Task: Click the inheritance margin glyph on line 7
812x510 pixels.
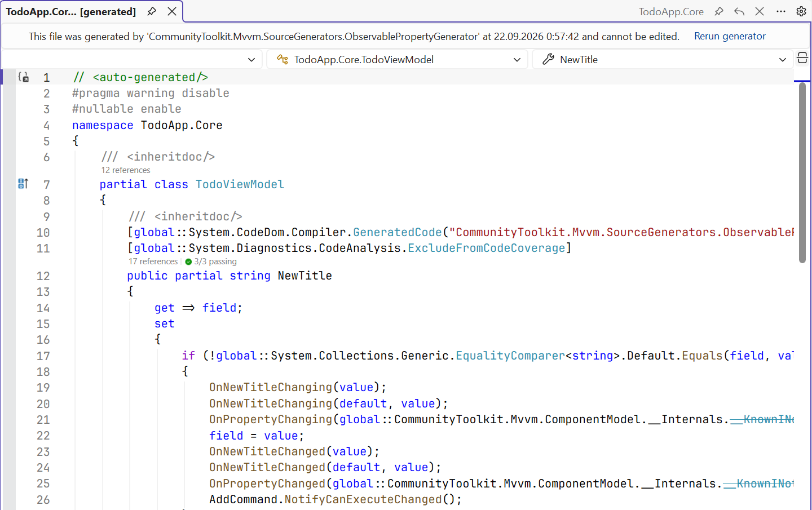Action: pyautogui.click(x=23, y=184)
